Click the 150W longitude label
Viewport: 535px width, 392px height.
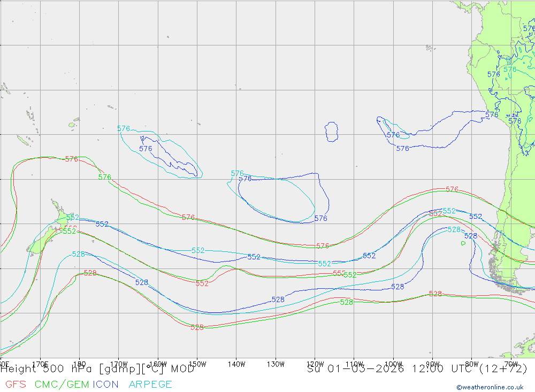coord(197,364)
